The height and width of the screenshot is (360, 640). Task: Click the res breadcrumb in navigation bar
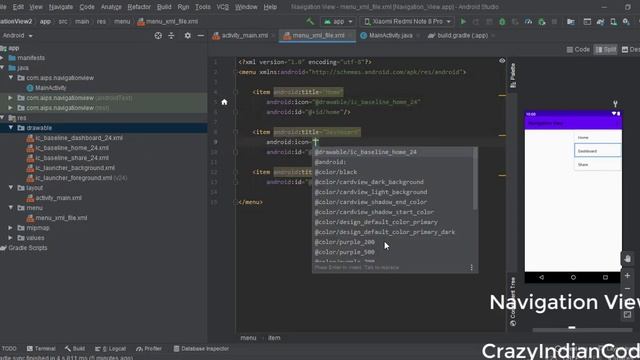[x=101, y=22]
